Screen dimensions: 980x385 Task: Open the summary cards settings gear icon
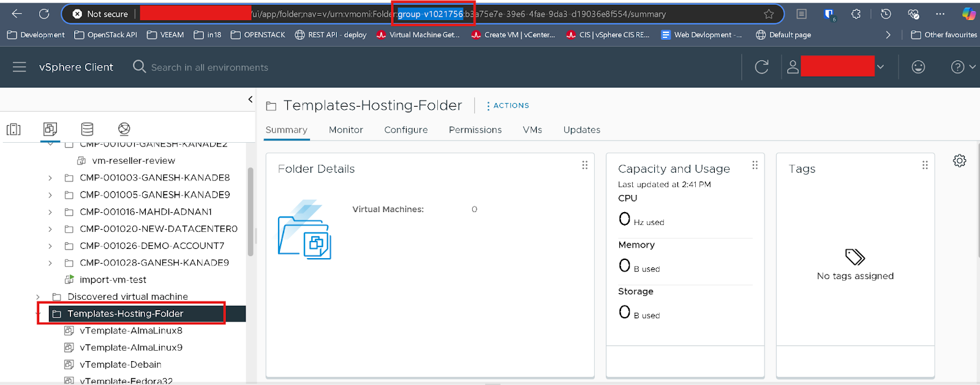click(x=960, y=161)
